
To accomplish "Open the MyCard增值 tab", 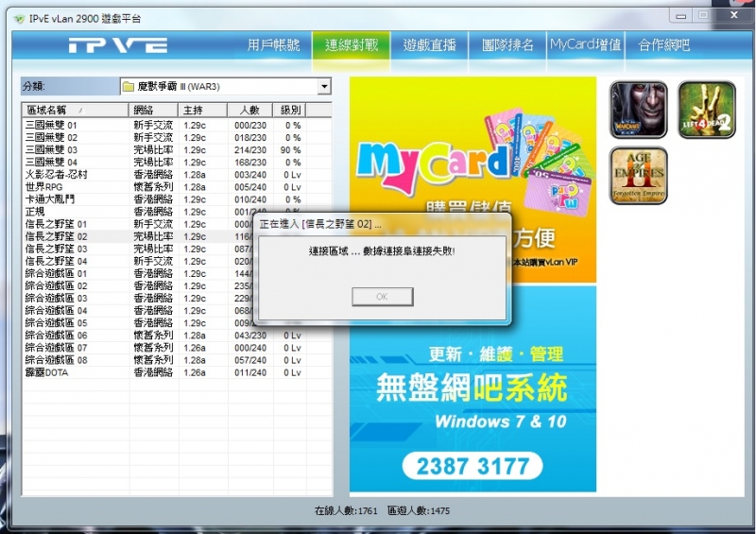I will pos(586,45).
